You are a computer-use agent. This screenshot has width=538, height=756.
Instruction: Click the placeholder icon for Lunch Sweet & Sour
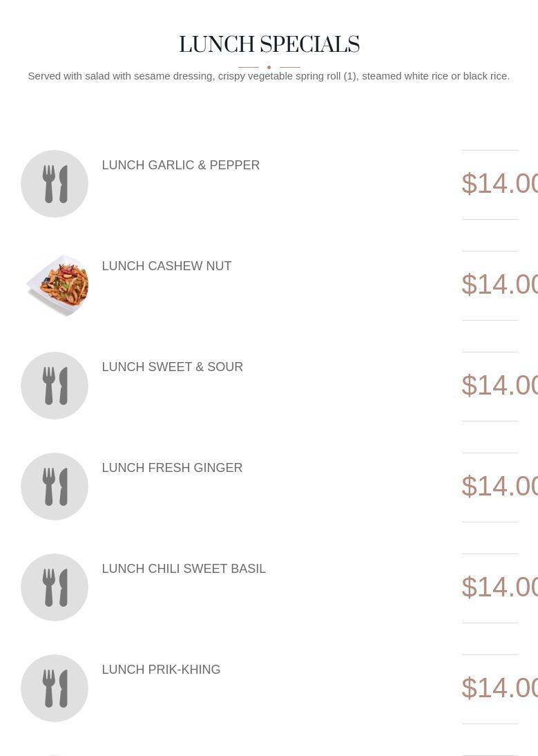click(x=55, y=386)
